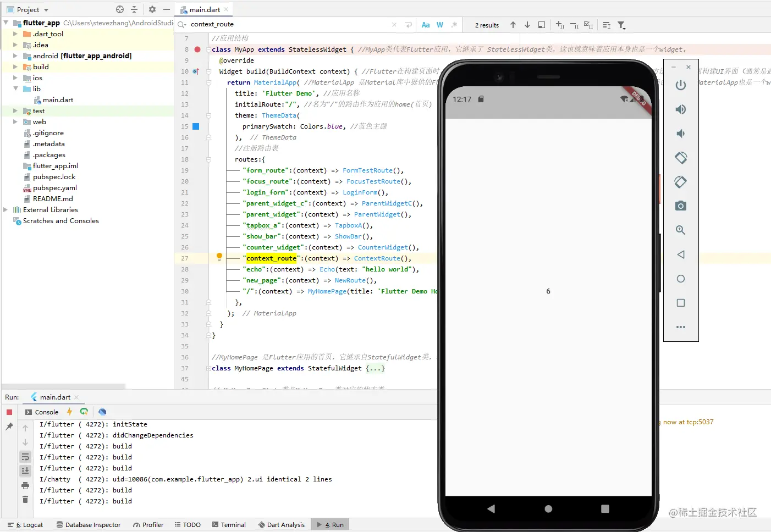Expand the android folder node
Screen dimensions: 771x532
(x=15, y=56)
